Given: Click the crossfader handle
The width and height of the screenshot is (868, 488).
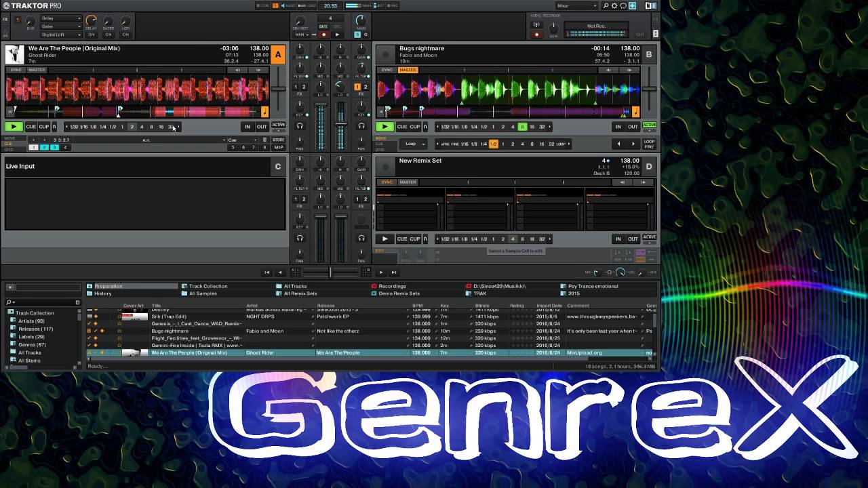Looking at the screenshot, I should pos(330,272).
